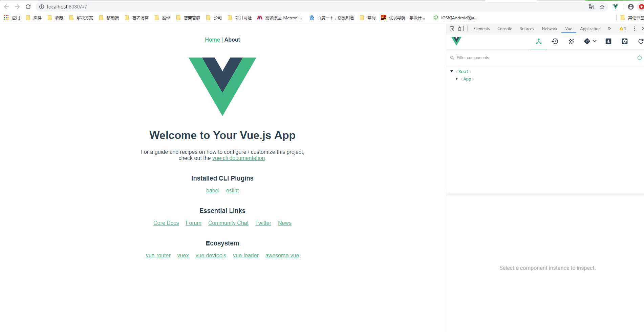
Task: Open the Routing dropdown arrow
Action: (x=595, y=41)
